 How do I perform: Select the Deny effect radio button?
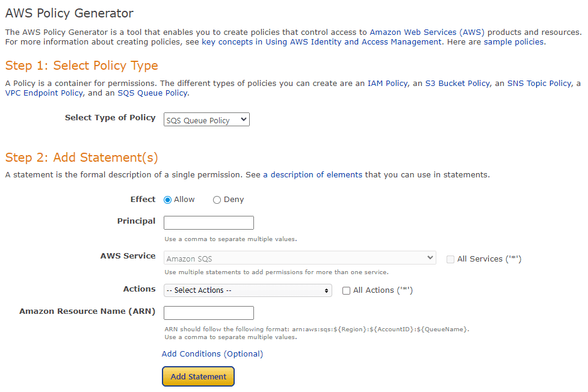pyautogui.click(x=217, y=200)
